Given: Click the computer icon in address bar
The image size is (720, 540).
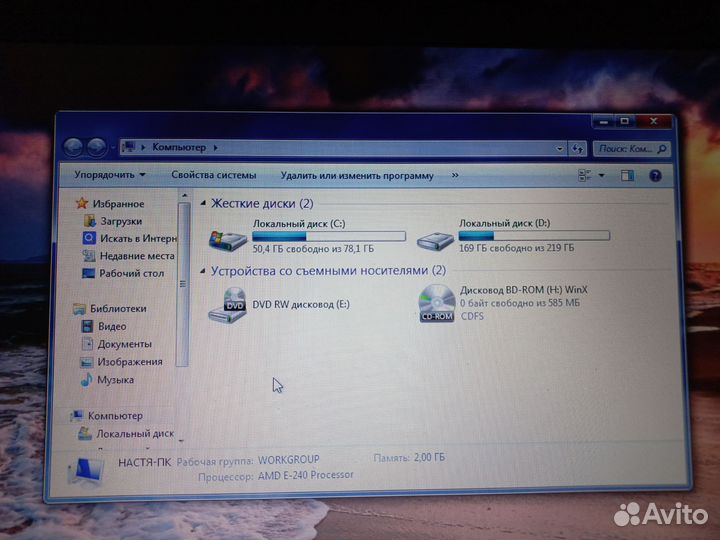Looking at the screenshot, I should [129, 147].
